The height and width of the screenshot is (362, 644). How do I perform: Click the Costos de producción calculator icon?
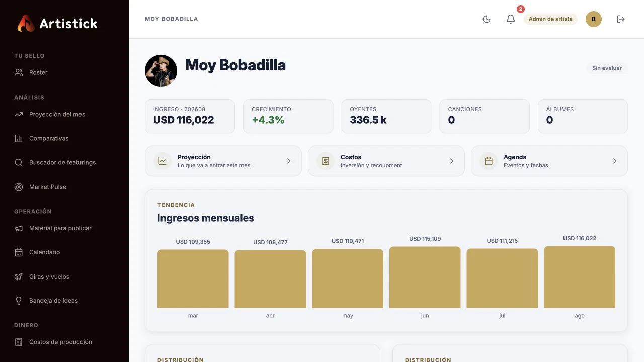pos(19,342)
